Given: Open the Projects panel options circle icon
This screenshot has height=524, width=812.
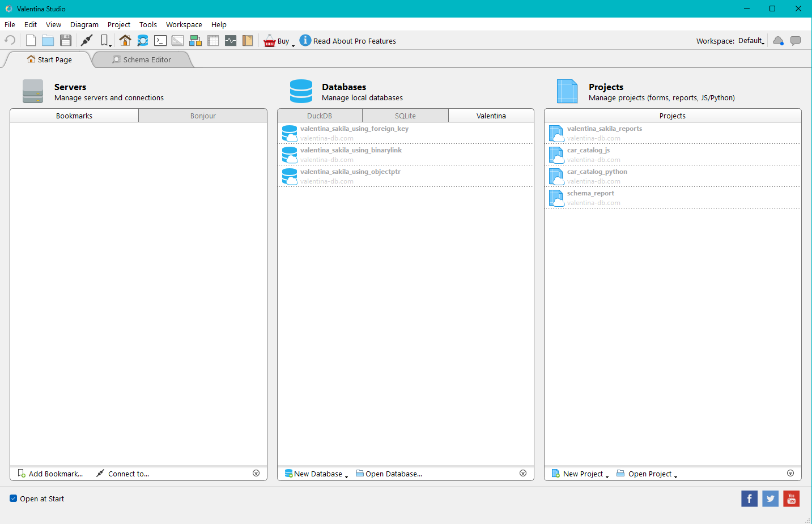Looking at the screenshot, I should tap(790, 473).
